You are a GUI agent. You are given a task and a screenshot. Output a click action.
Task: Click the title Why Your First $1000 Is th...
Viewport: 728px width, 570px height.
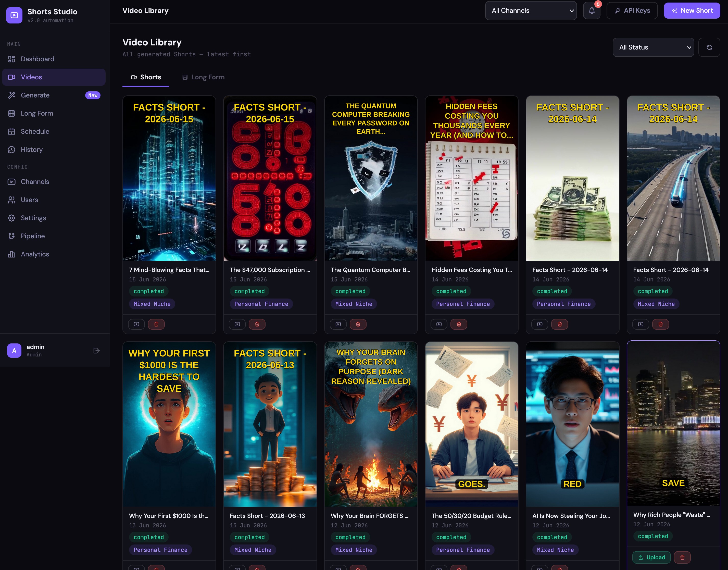pos(169,516)
